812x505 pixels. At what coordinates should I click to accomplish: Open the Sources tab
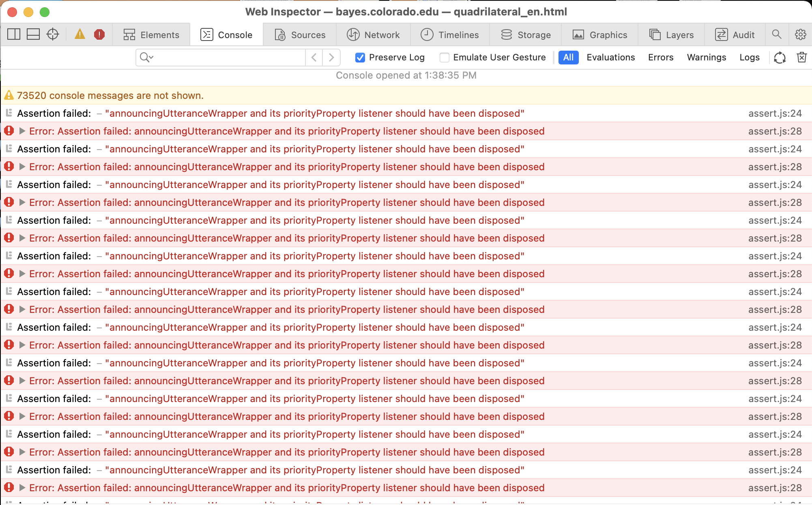tap(300, 35)
